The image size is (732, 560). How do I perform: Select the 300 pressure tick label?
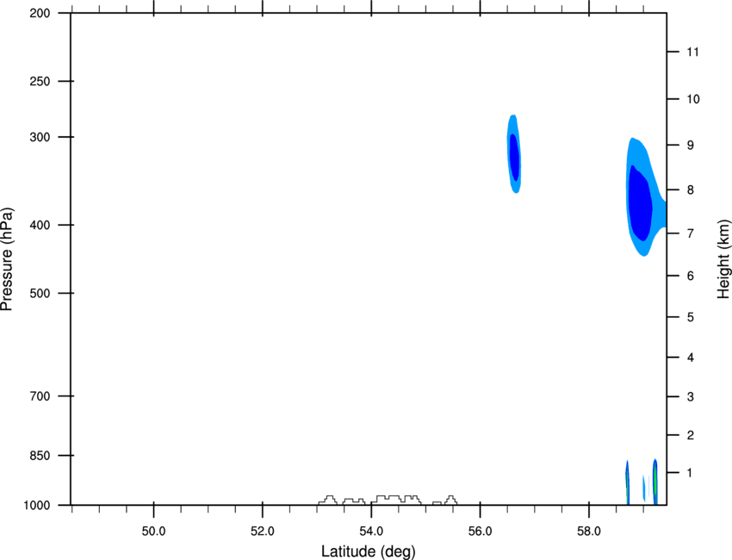(40, 137)
